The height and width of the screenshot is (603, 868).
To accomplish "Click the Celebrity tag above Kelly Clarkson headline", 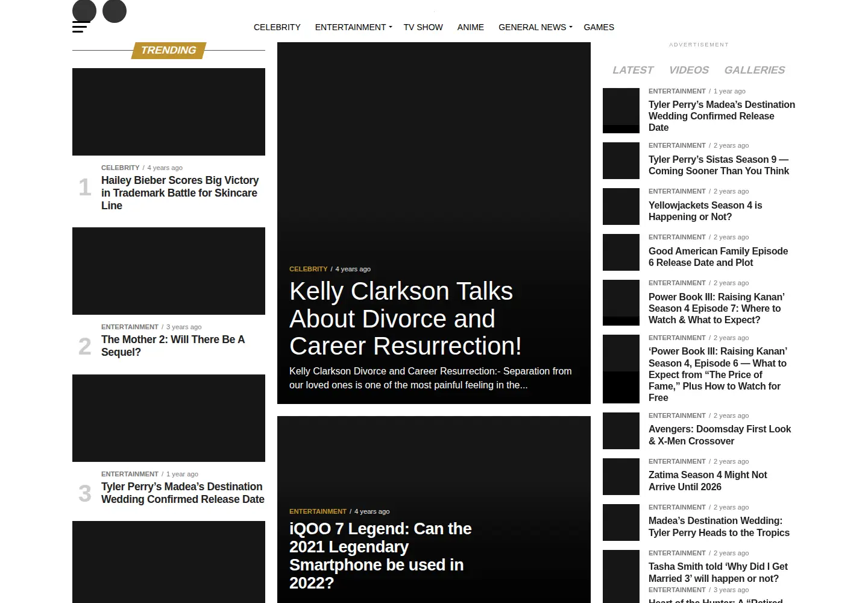I will [309, 269].
